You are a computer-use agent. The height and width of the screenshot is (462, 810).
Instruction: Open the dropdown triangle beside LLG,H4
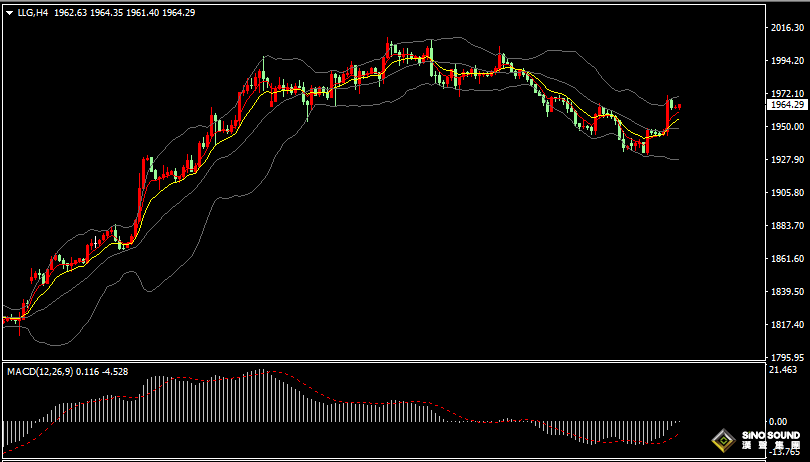click(x=8, y=12)
